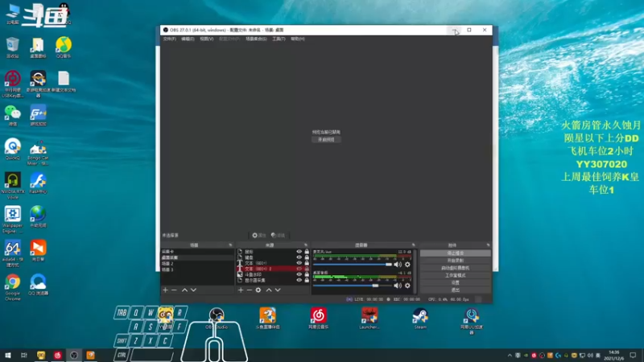Click 开启预览 button in preview area
This screenshot has height=362, width=644.
(x=326, y=139)
